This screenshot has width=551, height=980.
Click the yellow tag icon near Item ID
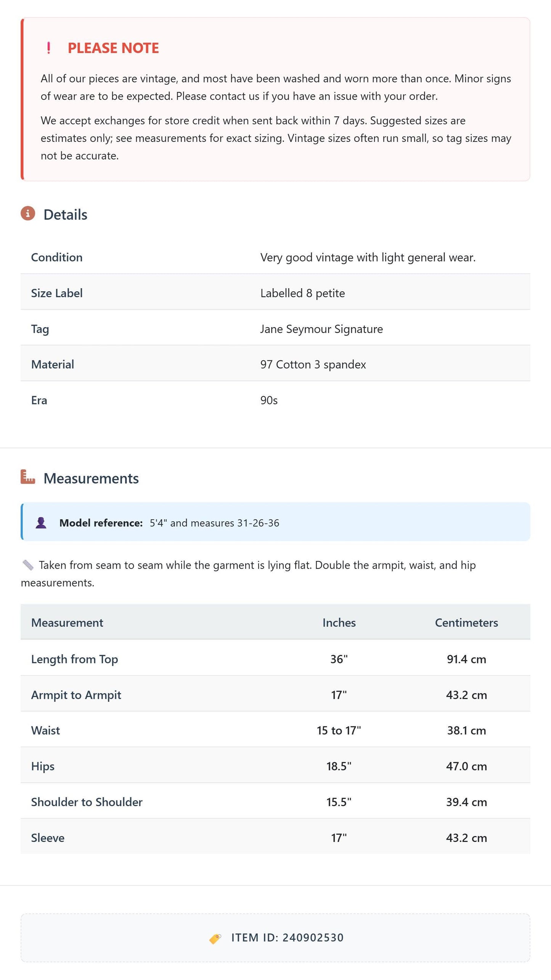point(215,938)
